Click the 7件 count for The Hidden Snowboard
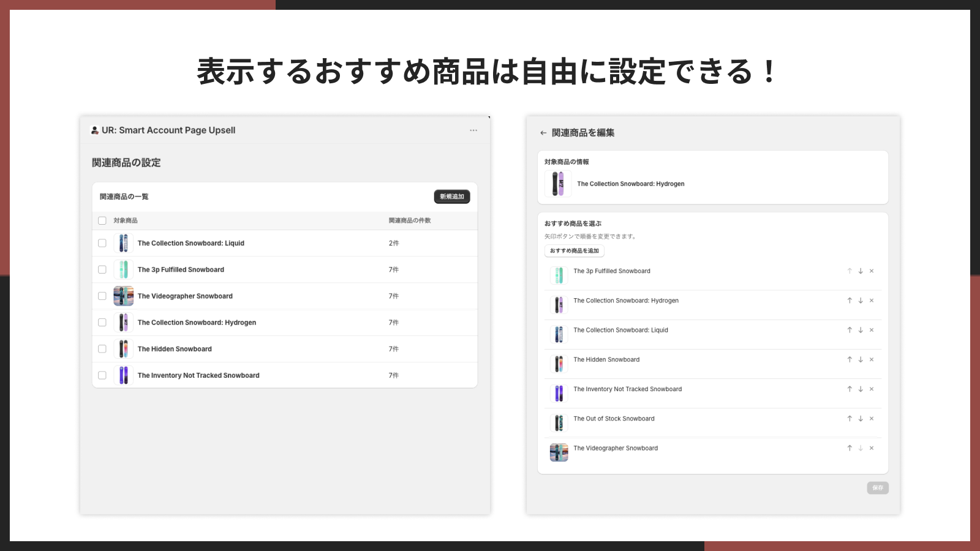The image size is (980, 551). (394, 349)
